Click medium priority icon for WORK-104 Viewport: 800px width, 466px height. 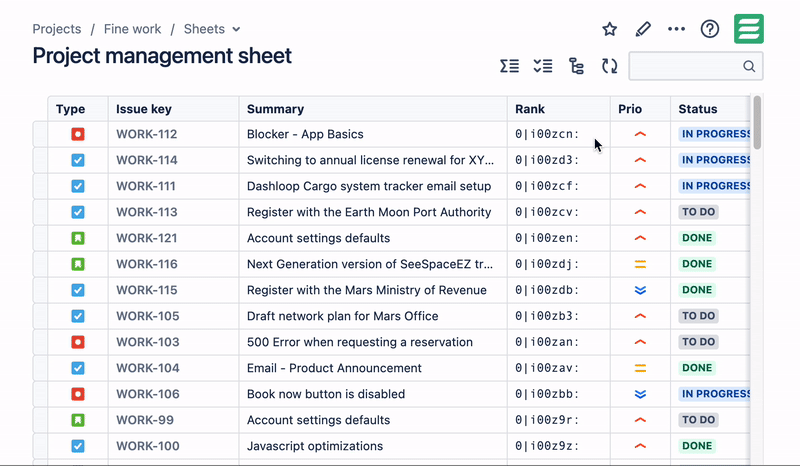point(640,368)
